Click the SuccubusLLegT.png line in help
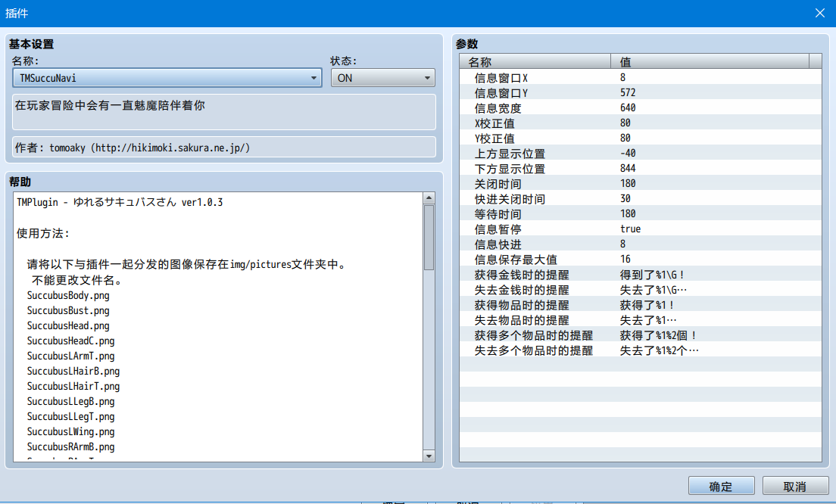The image size is (836, 504). (71, 417)
